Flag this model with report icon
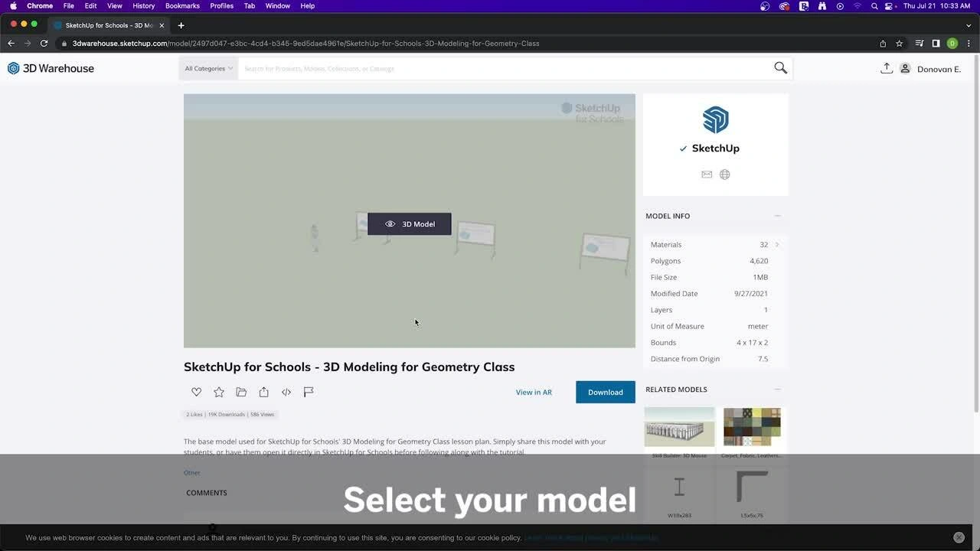980x551 pixels. coord(309,392)
